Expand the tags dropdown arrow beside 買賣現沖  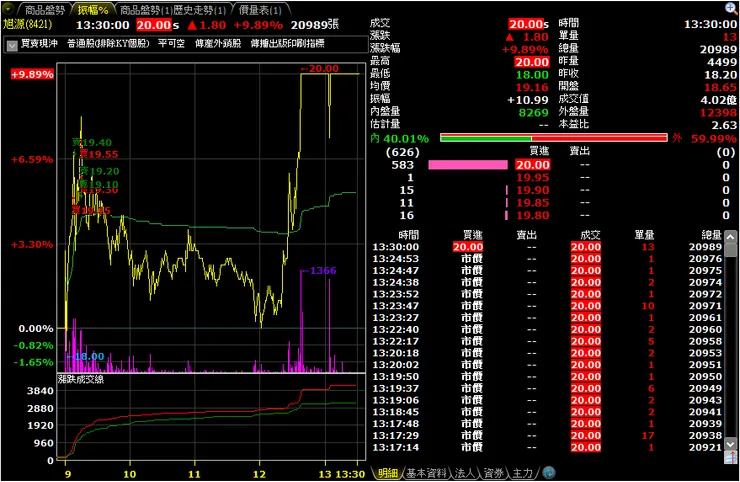point(12,45)
